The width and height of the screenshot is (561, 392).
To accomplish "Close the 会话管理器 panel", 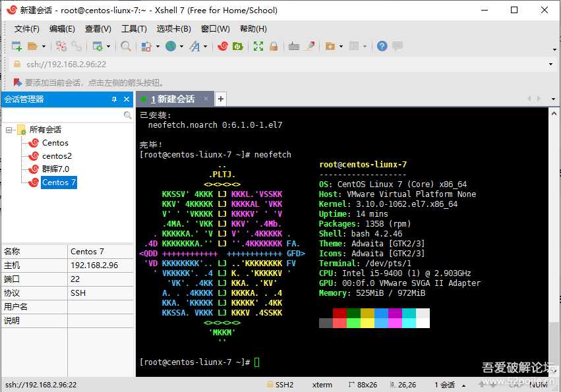I will coord(127,99).
